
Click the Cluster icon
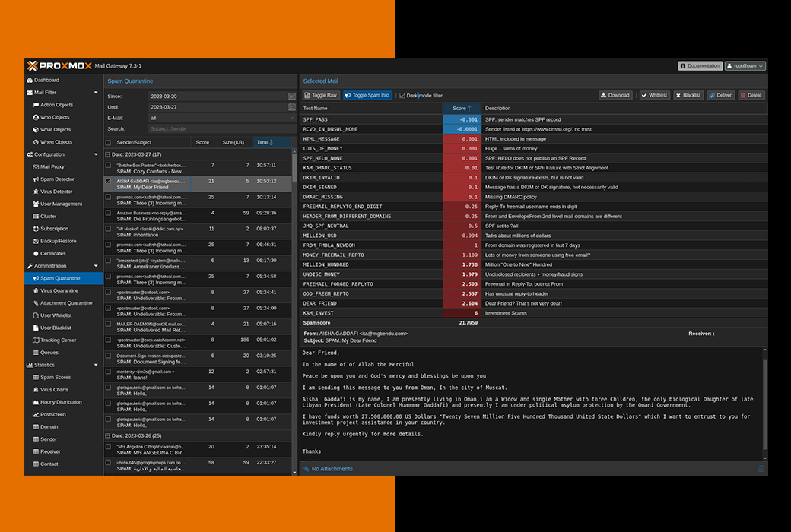tap(36, 217)
